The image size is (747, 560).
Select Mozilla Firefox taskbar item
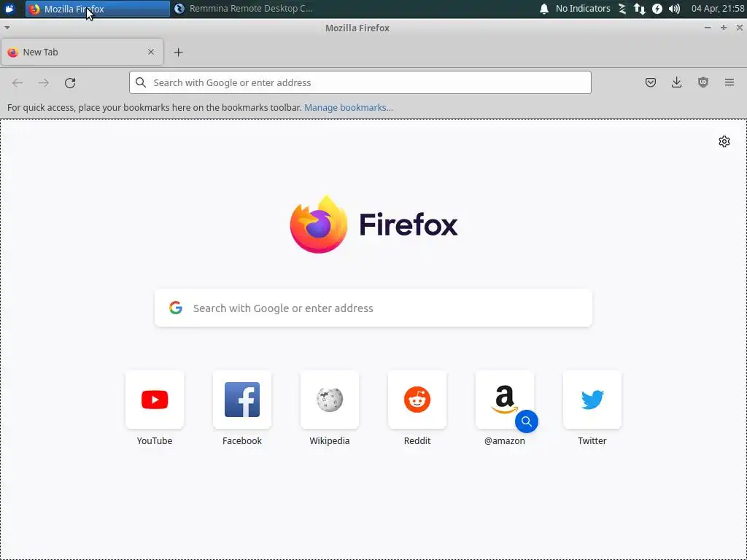[x=98, y=9]
